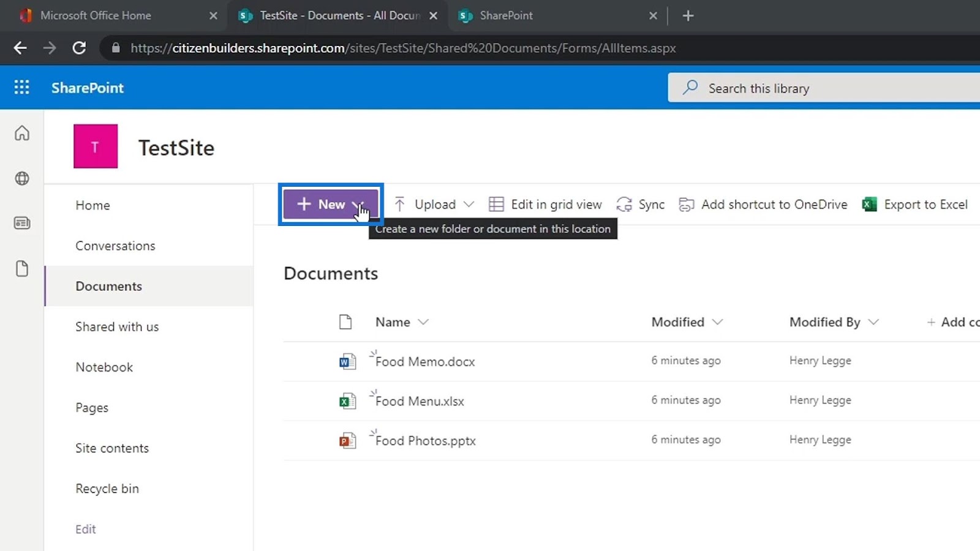Switch to the Microsoft Office Home tab

(x=96, y=15)
